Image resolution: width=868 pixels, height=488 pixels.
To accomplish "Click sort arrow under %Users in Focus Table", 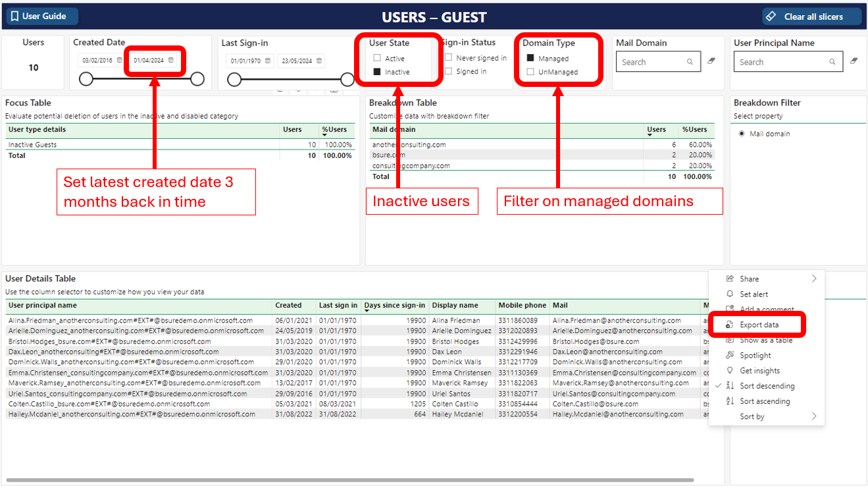I will [325, 135].
